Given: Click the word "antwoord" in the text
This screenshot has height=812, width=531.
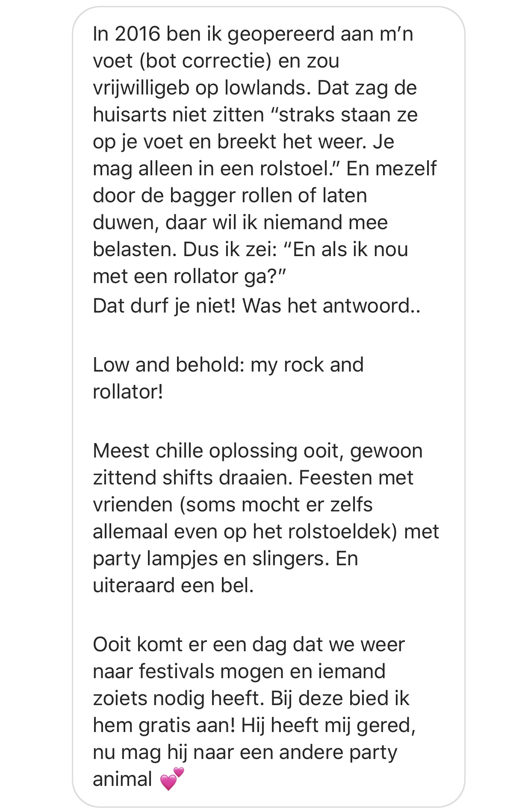Looking at the screenshot, I should (366, 306).
